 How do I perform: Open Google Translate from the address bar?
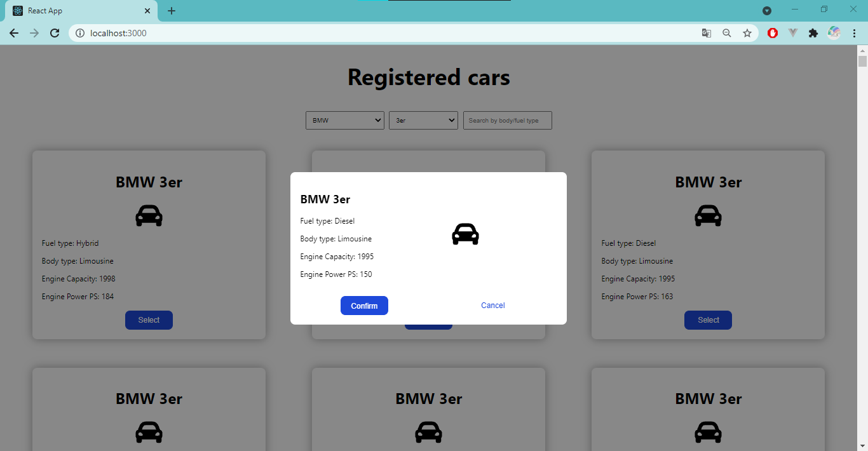(x=706, y=32)
